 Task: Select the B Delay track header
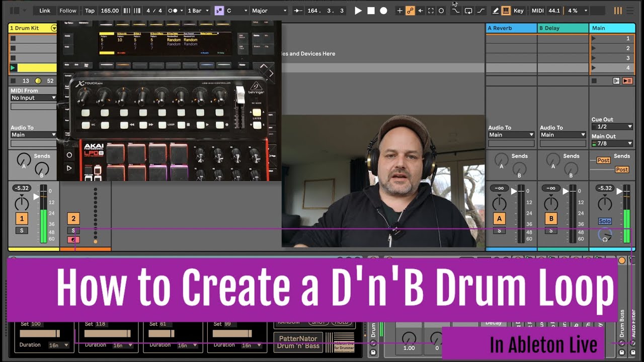563,28
